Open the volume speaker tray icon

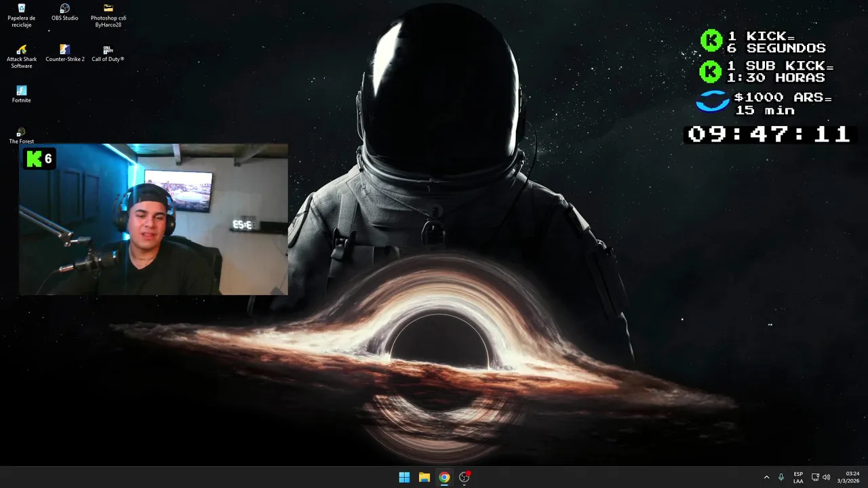click(826, 477)
